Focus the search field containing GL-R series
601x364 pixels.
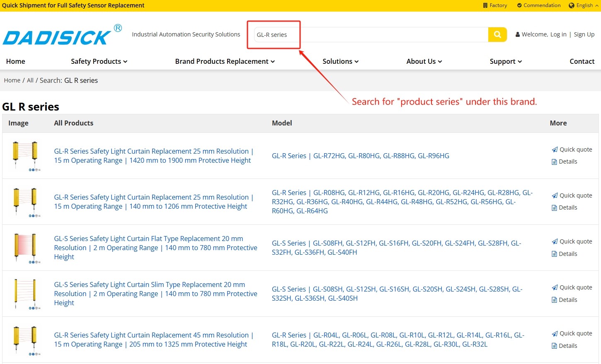(x=371, y=35)
